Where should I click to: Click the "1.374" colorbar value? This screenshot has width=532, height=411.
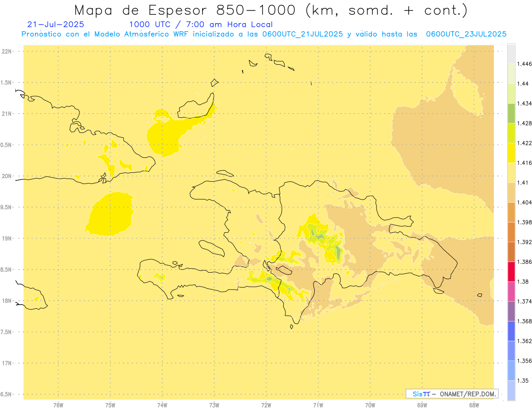525,301
